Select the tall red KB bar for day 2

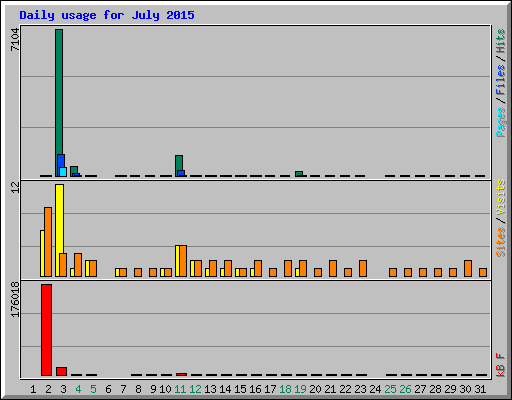46,330
